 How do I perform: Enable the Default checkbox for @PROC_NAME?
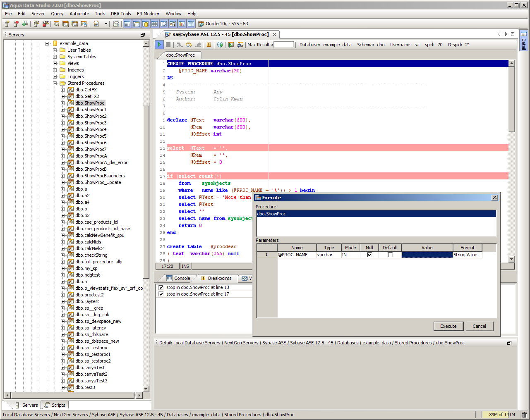pos(390,255)
